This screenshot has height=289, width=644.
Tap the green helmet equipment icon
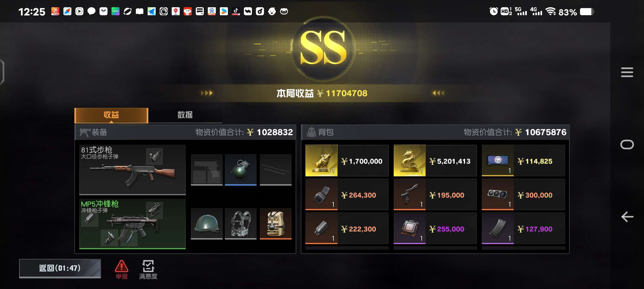pyautogui.click(x=207, y=224)
